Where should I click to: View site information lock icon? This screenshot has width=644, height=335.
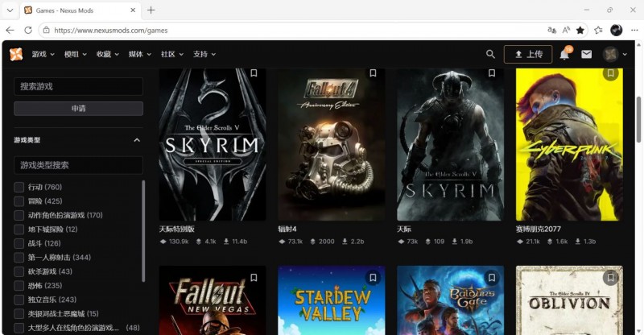[47, 31]
